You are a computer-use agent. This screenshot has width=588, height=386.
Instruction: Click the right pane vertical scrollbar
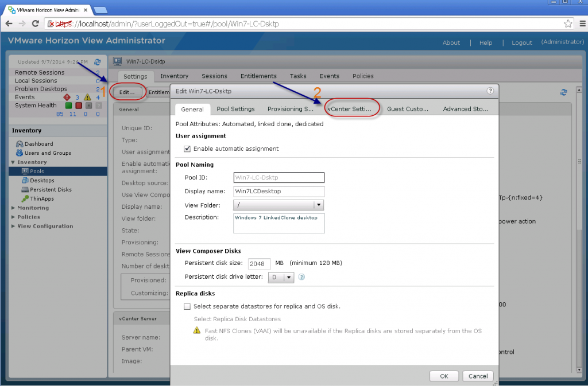pyautogui.click(x=579, y=229)
